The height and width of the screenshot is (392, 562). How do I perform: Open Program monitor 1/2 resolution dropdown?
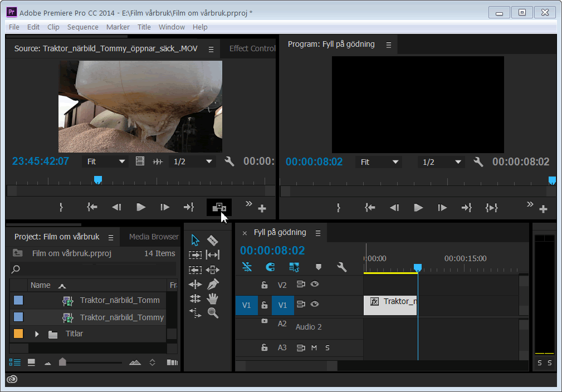coord(441,162)
